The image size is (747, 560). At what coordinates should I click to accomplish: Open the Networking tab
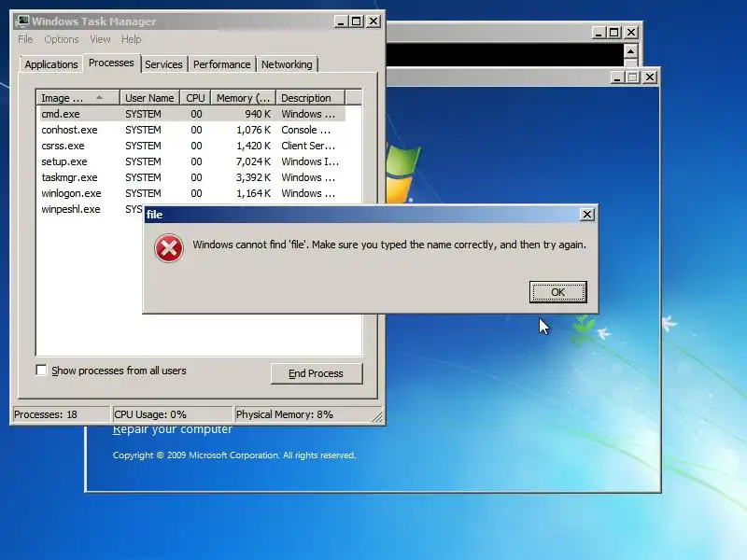click(x=287, y=64)
